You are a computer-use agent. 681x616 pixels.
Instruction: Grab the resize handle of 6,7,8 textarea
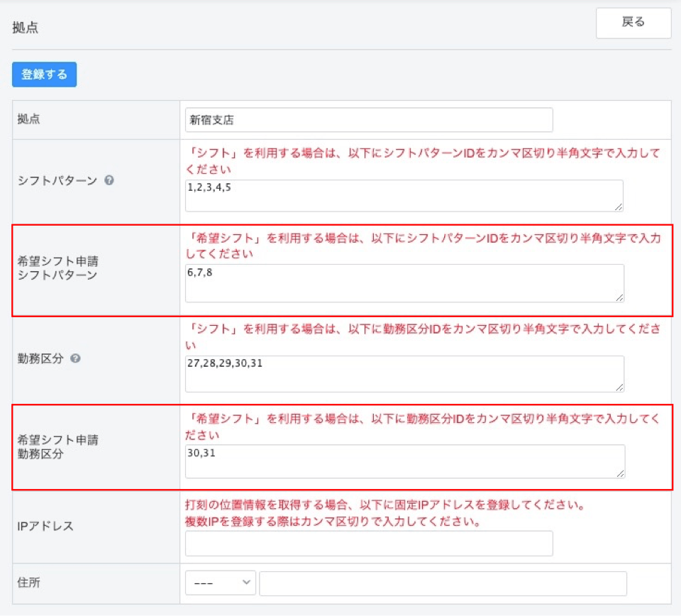(x=619, y=297)
